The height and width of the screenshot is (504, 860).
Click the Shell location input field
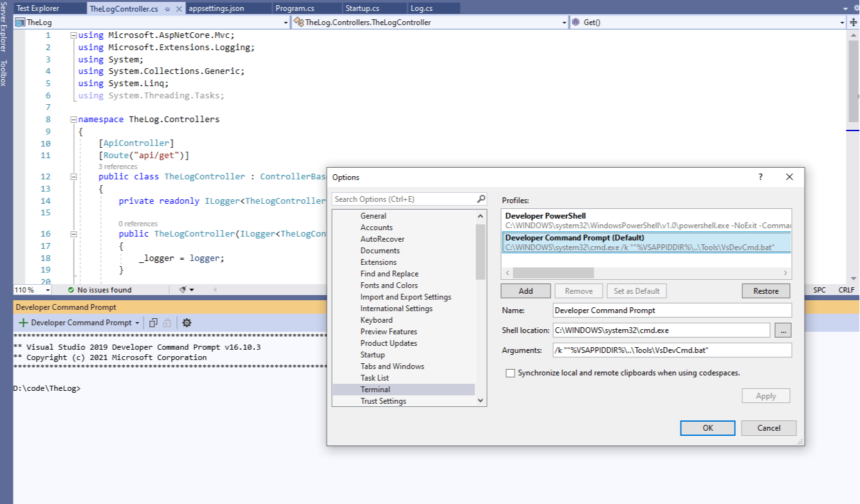click(661, 330)
